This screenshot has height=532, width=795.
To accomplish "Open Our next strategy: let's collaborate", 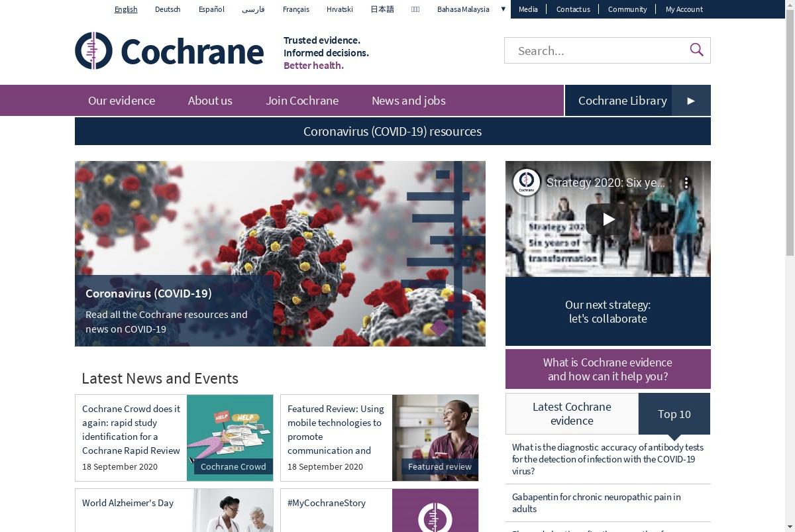I will click(608, 311).
